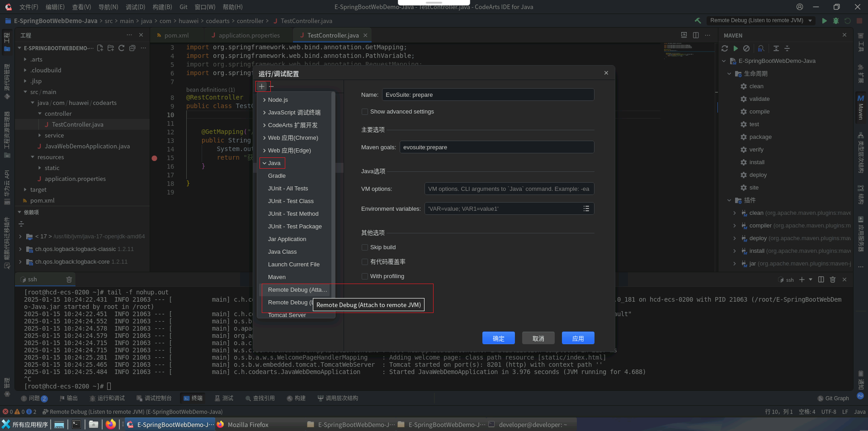Screen dimensions: 868x431
Task: Open the 调试(D) menu
Action: pyautogui.click(x=136, y=7)
